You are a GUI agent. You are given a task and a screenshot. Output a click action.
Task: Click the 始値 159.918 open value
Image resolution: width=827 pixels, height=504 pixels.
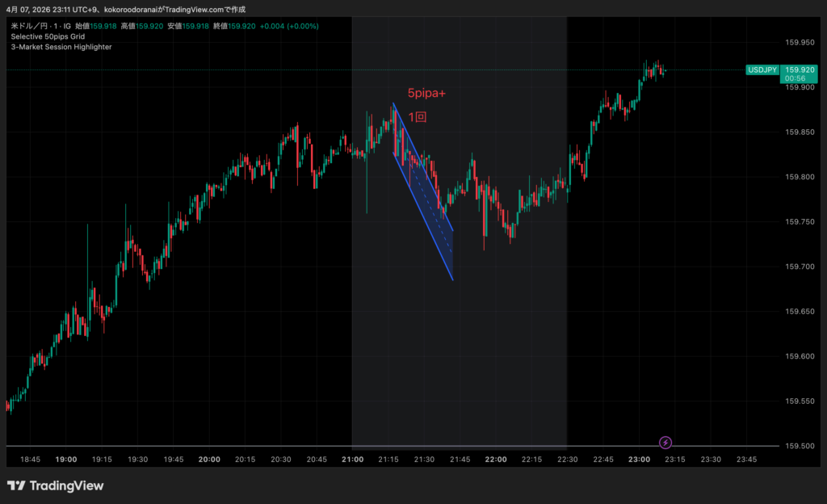(96, 26)
